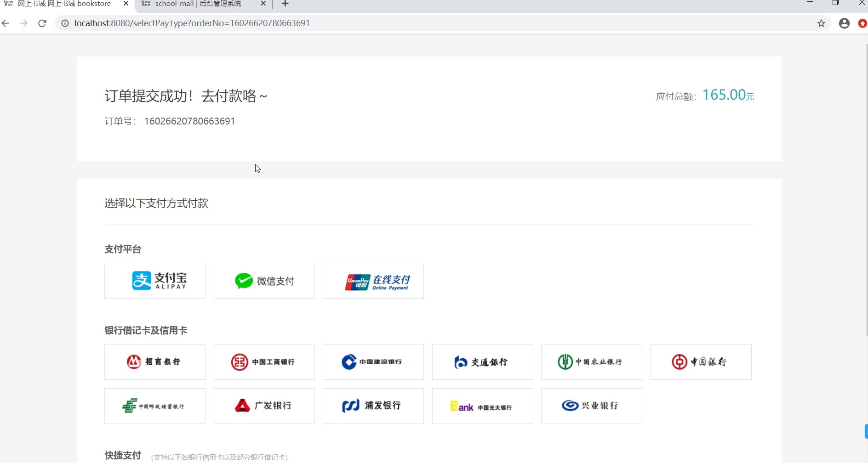Pick Industrial Bank (兴业银行)
This screenshot has width=868, height=463.
point(592,406)
